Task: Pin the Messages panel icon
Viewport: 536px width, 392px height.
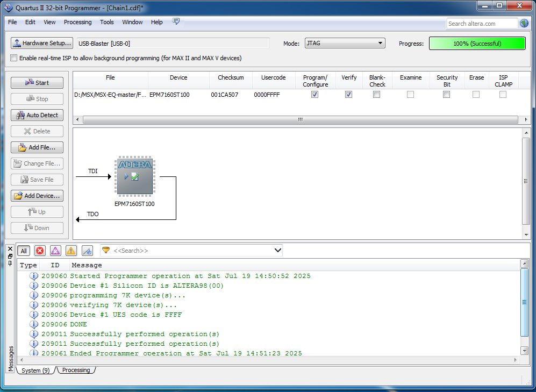Action: (x=10, y=263)
